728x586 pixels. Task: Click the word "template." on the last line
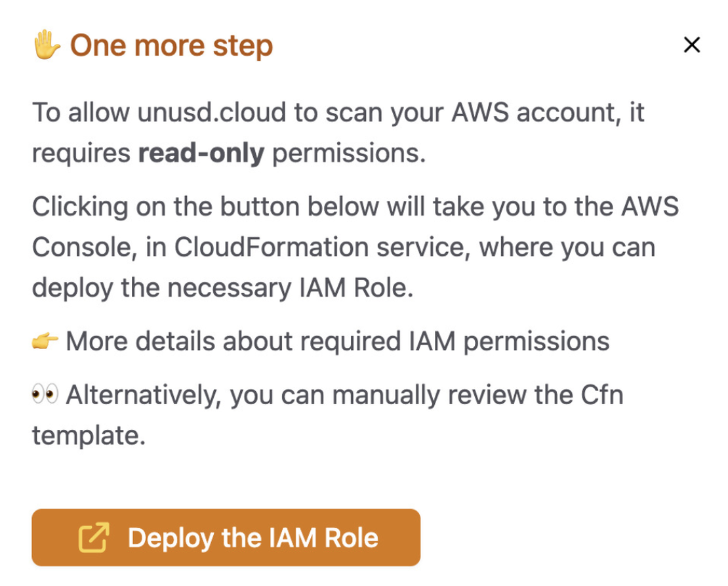(89, 436)
